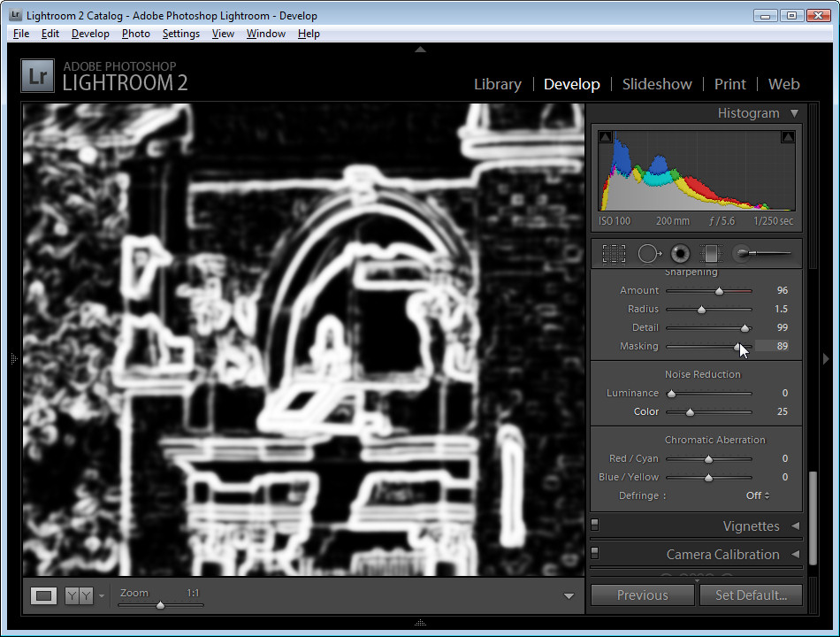The image size is (840, 637).
Task: Collapse the Histogram panel
Action: pos(795,113)
